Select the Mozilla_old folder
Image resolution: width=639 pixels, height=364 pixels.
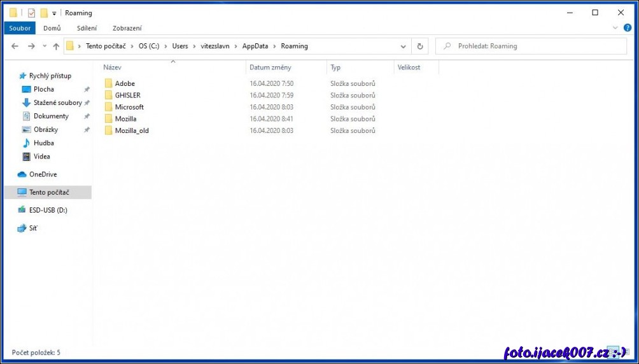pyautogui.click(x=131, y=130)
